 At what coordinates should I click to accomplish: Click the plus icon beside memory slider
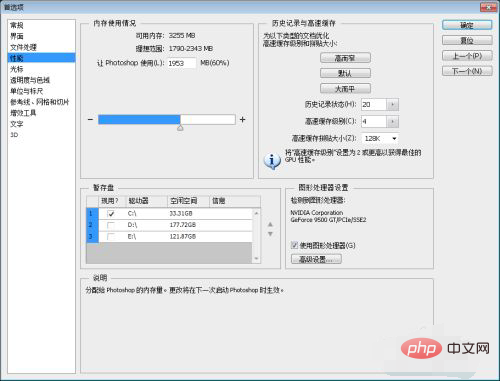(x=242, y=119)
